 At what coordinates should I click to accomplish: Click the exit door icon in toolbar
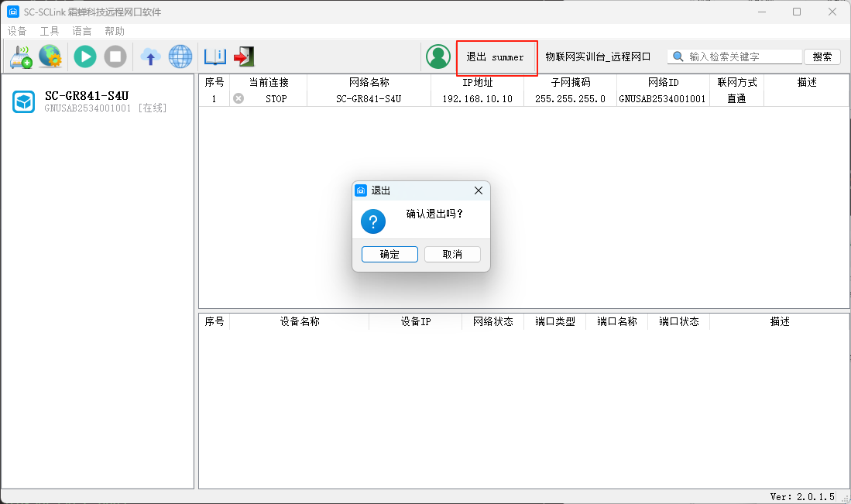tap(244, 57)
